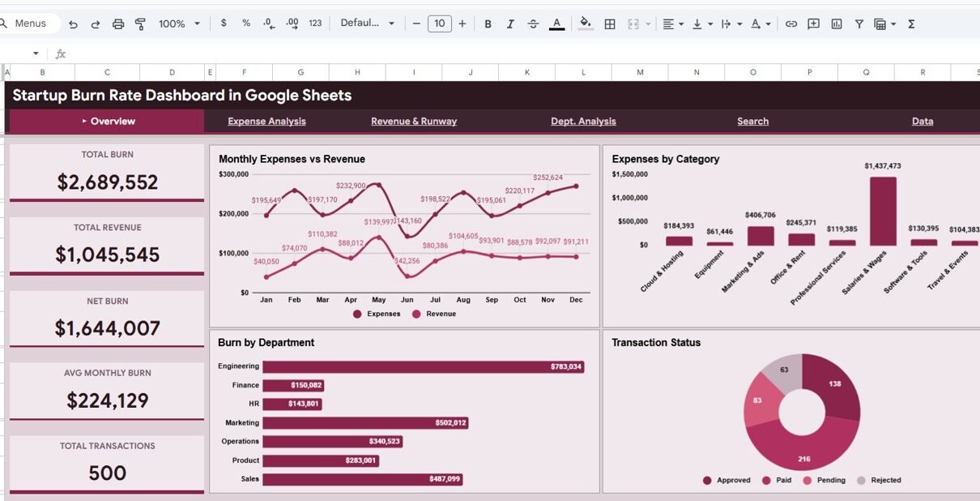Open the fill color picker
980x501 pixels.
[x=585, y=24]
